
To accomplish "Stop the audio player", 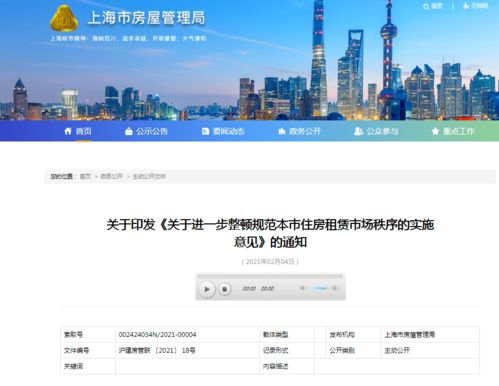I will point(225,289).
